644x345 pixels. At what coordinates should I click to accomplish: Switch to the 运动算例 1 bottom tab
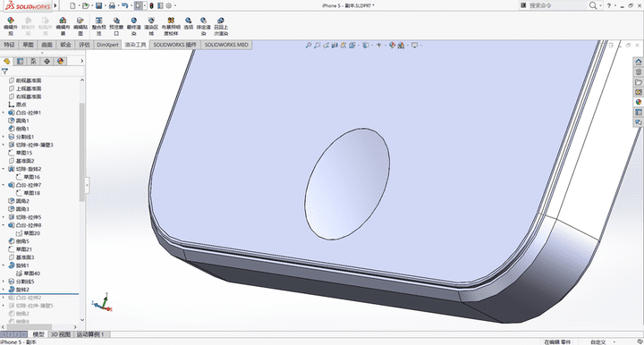[90, 334]
